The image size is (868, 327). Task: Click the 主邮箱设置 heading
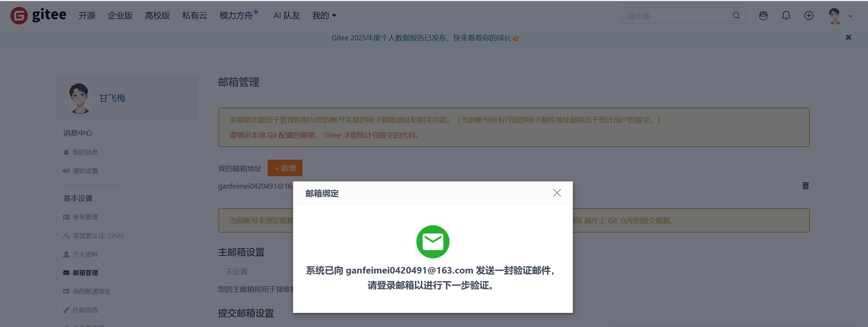point(241,252)
